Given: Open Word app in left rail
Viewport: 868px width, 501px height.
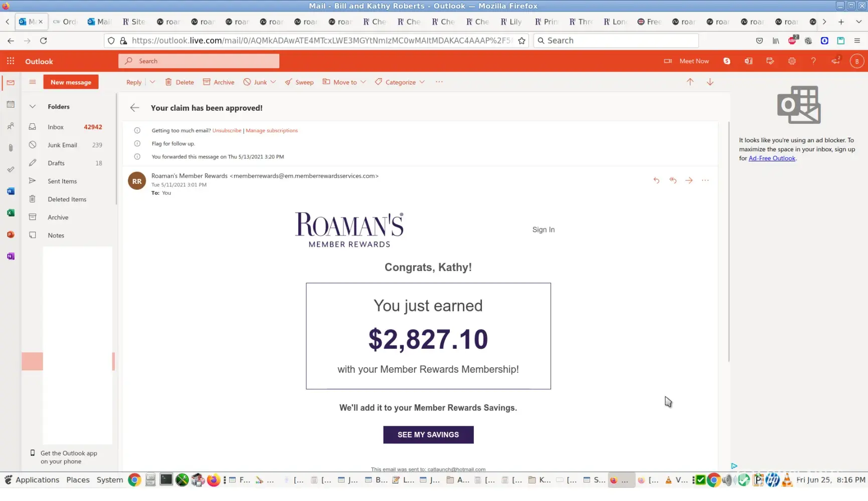Looking at the screenshot, I should pos(11,191).
